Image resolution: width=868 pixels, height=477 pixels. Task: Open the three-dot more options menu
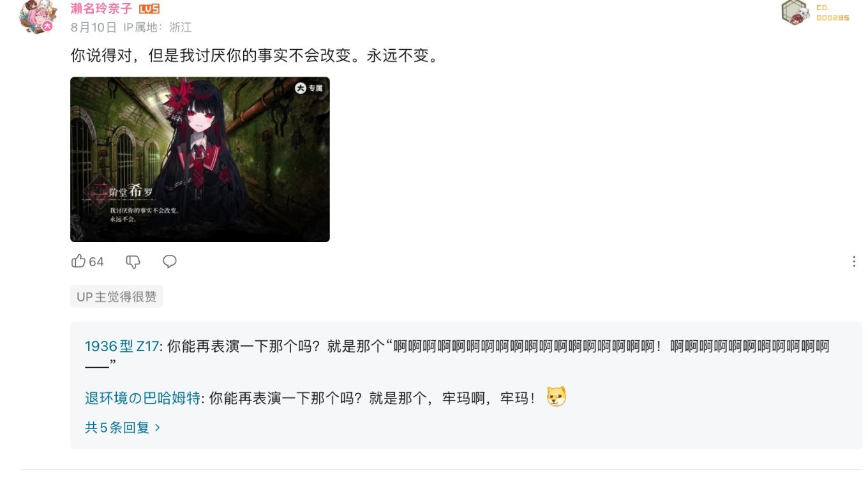[854, 261]
